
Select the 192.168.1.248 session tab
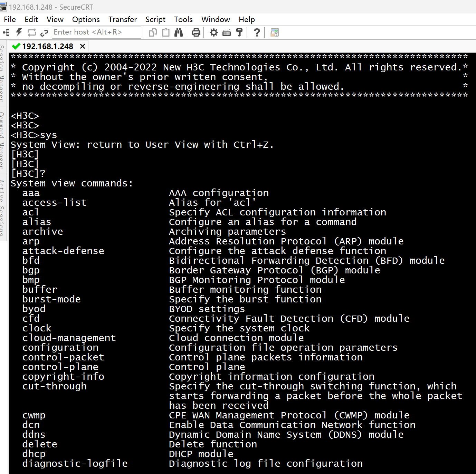pos(48,46)
